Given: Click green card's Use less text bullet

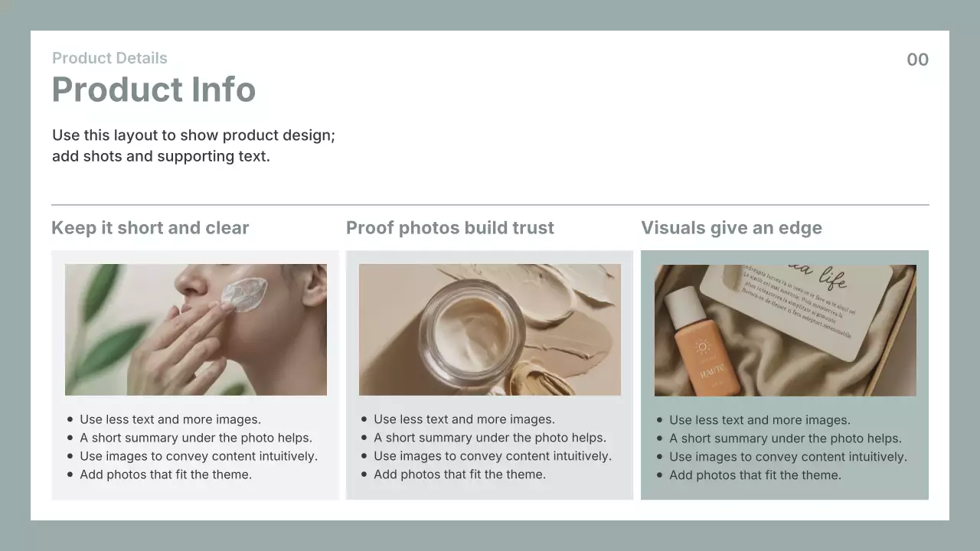Looking at the screenshot, I should (759, 420).
